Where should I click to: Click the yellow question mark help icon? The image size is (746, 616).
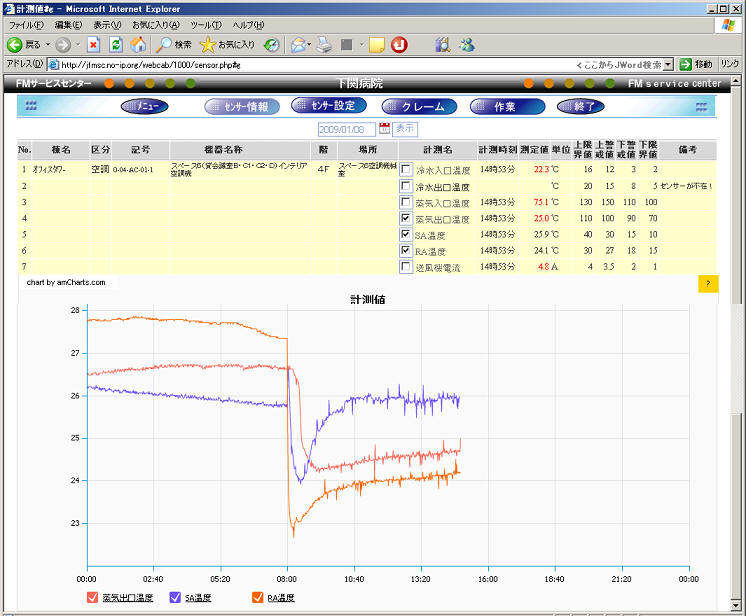click(707, 284)
